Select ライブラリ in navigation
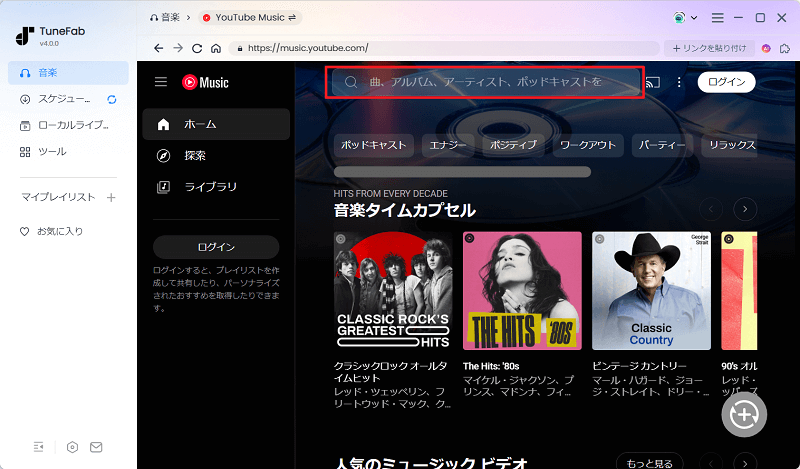 click(216, 187)
